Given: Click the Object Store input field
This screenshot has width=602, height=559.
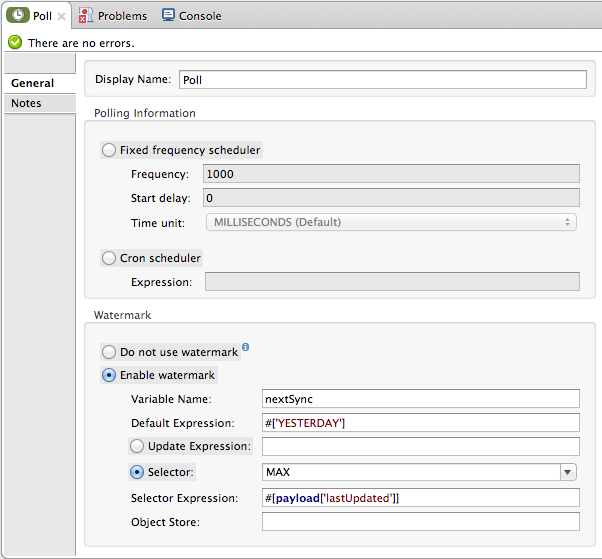Looking at the screenshot, I should coord(420,521).
